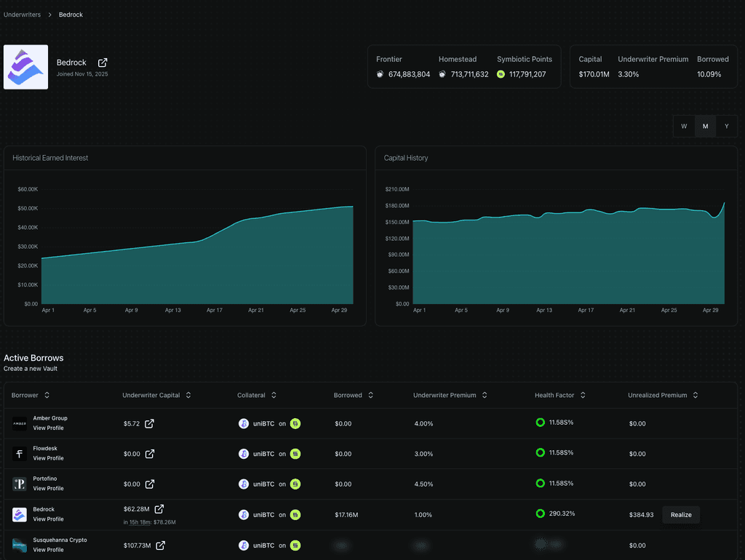The image size is (745, 560).
Task: Sort table by Unrealized Premium column
Action: click(695, 395)
